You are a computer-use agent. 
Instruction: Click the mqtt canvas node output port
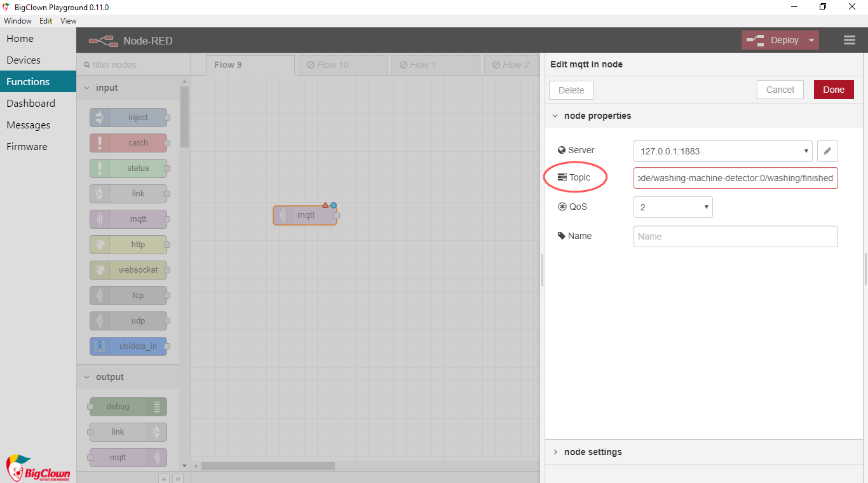click(x=337, y=215)
